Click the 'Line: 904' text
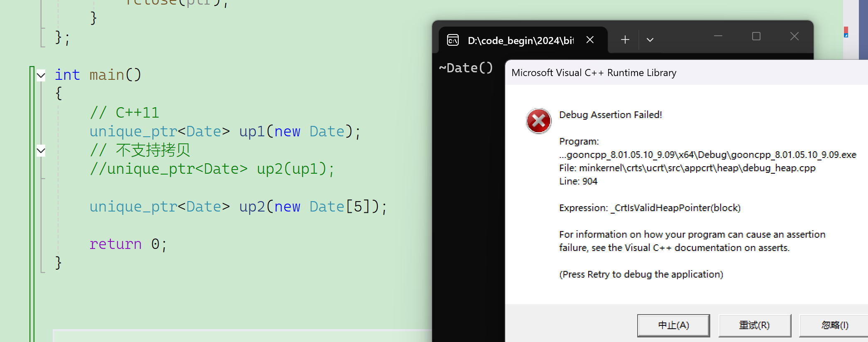Image resolution: width=868 pixels, height=342 pixels. [x=578, y=181]
